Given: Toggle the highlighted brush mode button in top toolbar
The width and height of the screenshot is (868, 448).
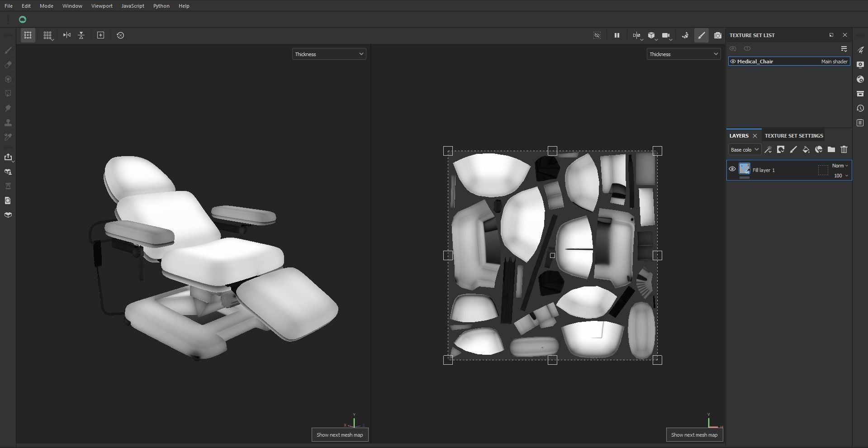Looking at the screenshot, I should point(702,35).
